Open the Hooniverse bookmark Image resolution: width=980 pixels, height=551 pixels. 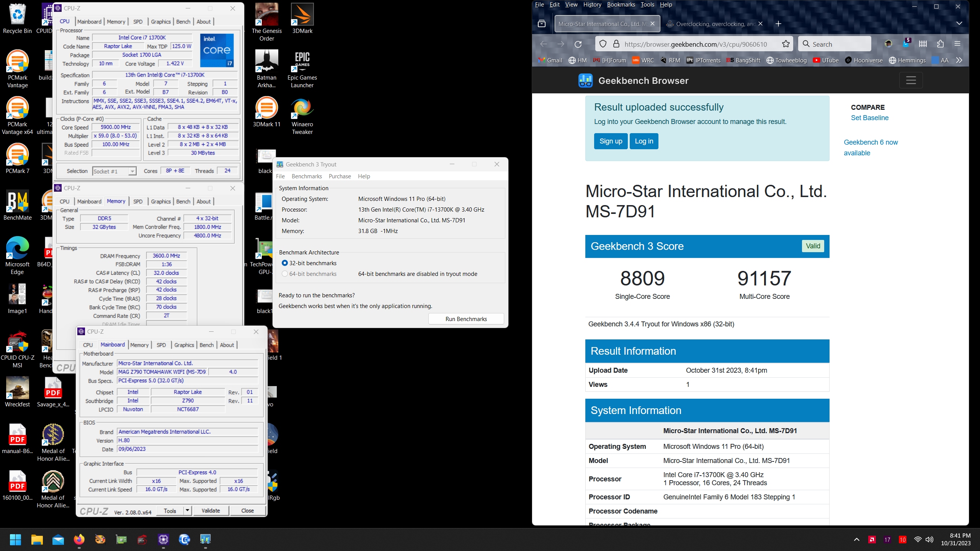pos(864,60)
